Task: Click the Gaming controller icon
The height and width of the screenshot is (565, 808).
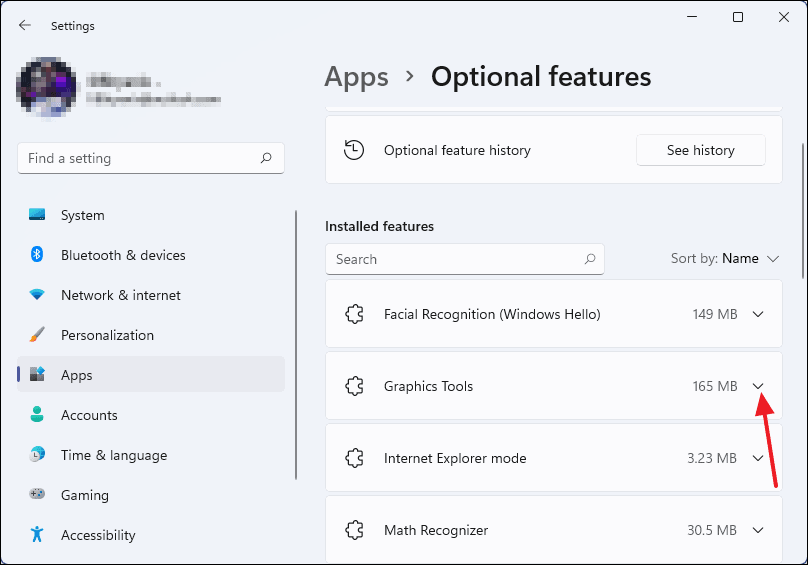Action: [37, 495]
